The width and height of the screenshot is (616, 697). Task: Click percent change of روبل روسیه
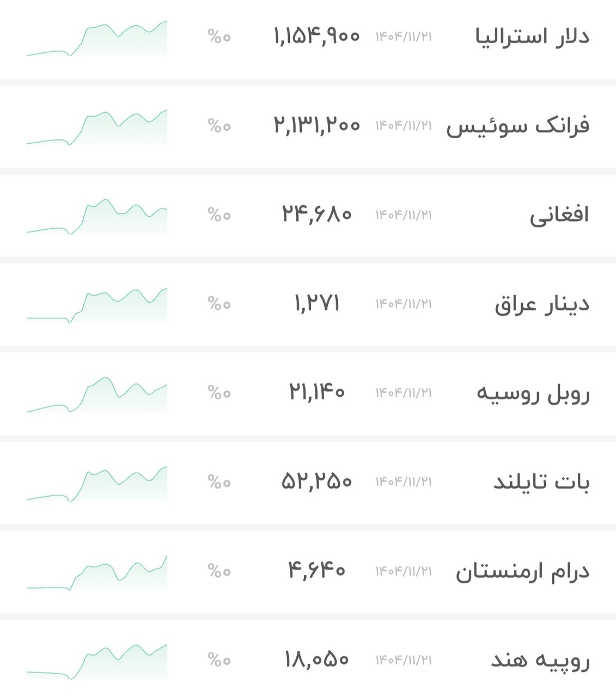[219, 393]
